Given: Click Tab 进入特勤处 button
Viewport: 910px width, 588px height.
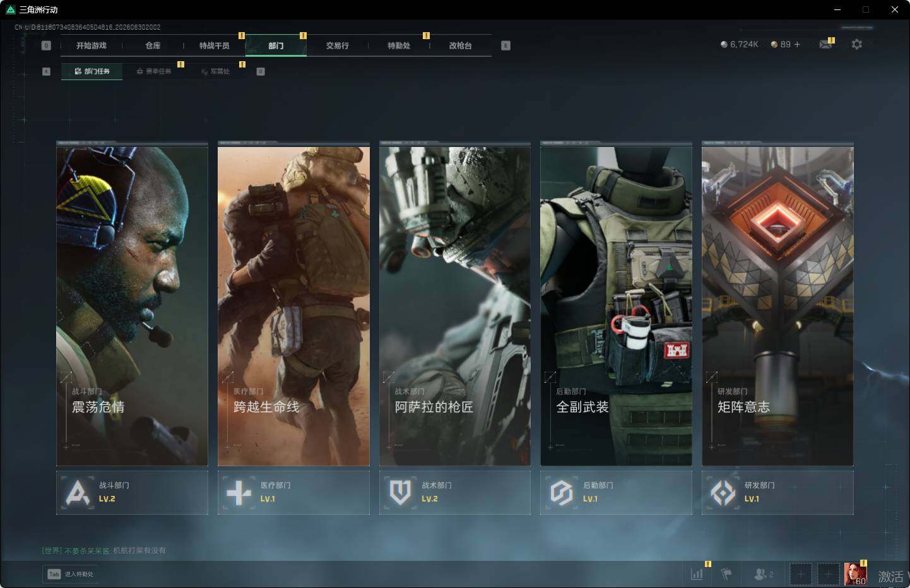Looking at the screenshot, I should pos(71,574).
